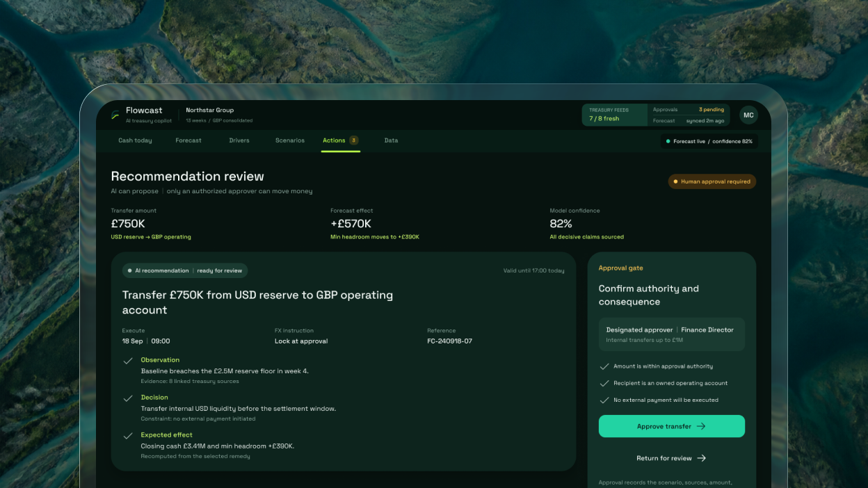This screenshot has width=868, height=488.
Task: Click 'Valid until 17:00 today' text
Action: point(534,270)
